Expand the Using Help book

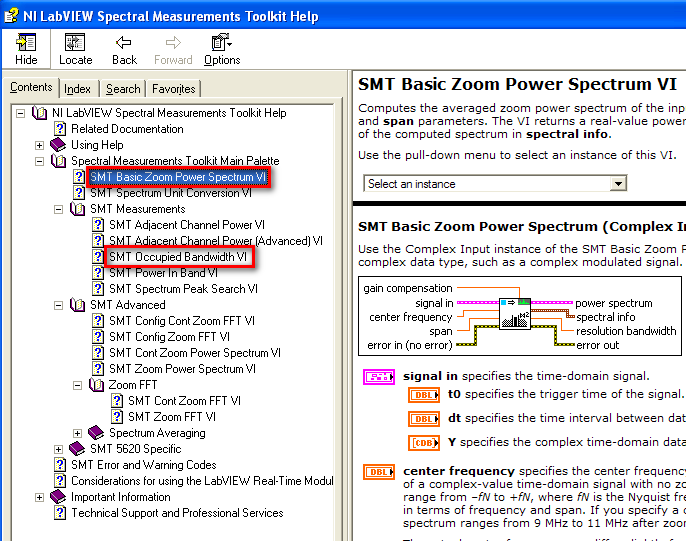(39, 145)
